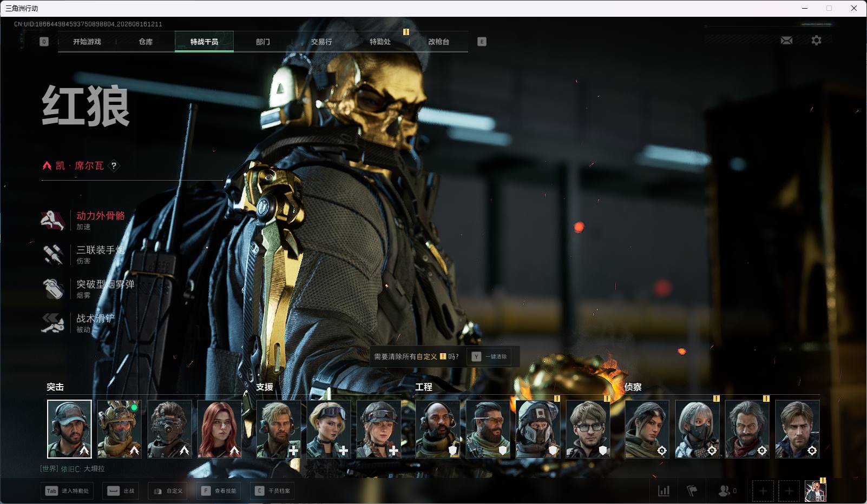Click the operator real name 凯·席尔瓦
This screenshot has height=504, width=867.
tap(80, 166)
